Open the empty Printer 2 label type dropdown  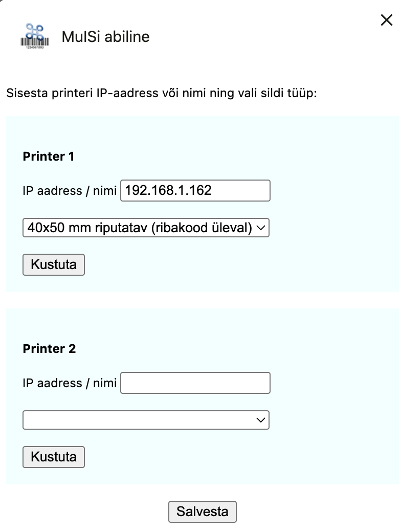coord(146,420)
